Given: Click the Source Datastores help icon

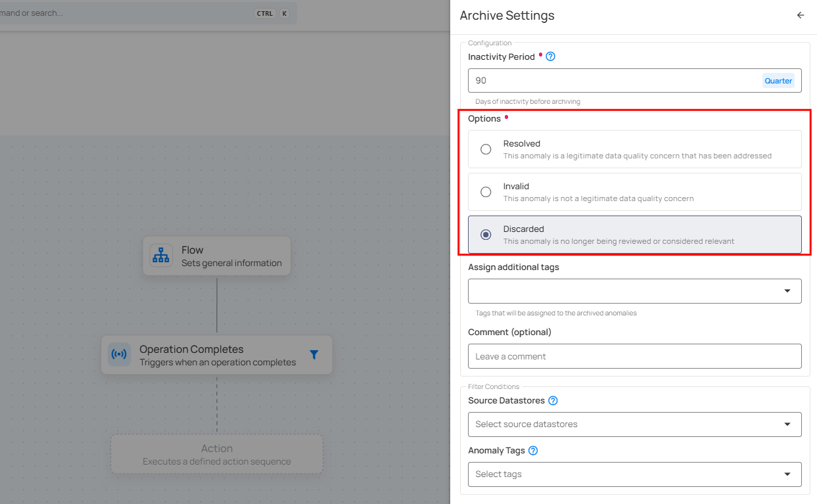Looking at the screenshot, I should pyautogui.click(x=553, y=401).
